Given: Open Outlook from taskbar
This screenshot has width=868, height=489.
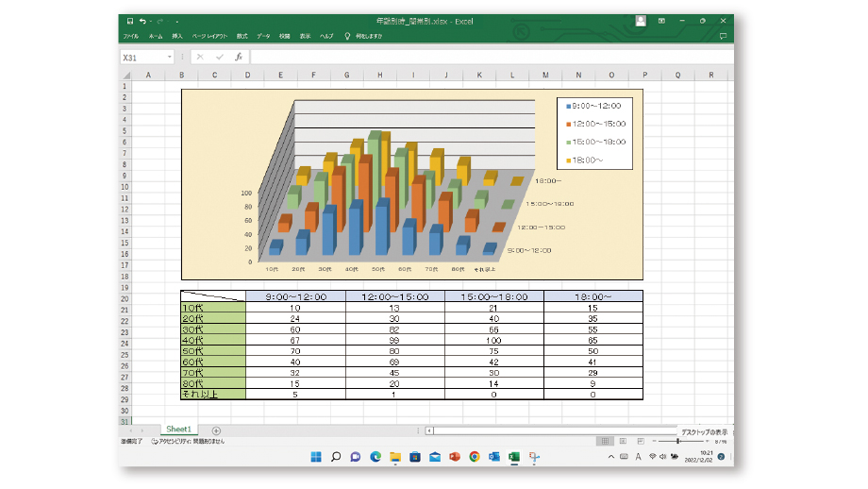Looking at the screenshot, I should [x=494, y=457].
